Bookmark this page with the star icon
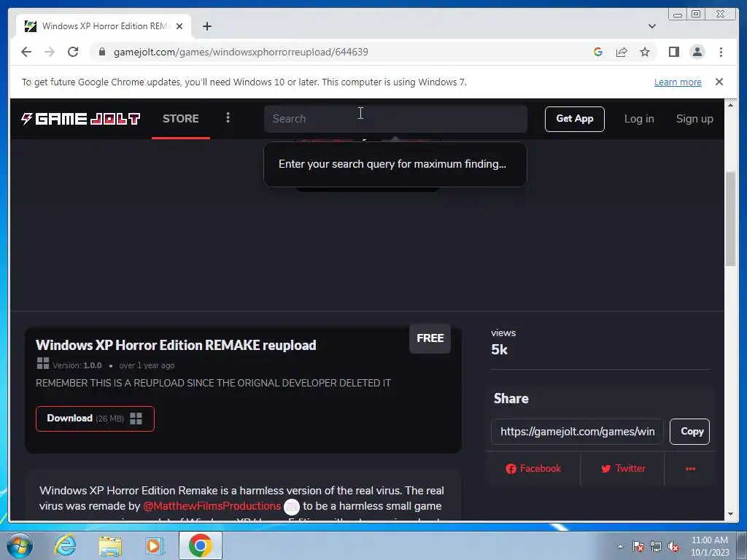This screenshot has width=747, height=560. (x=645, y=52)
